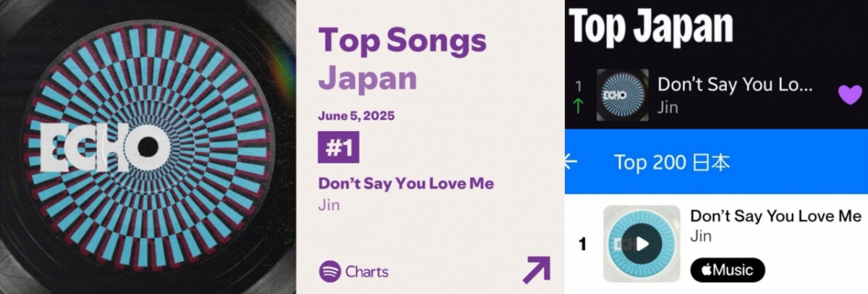Viewport: 868px width, 294px height.
Task: Click the purple heart like icon
Action: pos(851,95)
